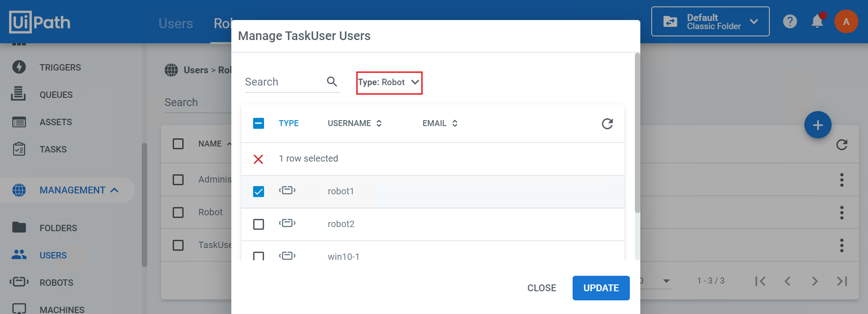Image resolution: width=868 pixels, height=314 pixels.
Task: Open Assets in the sidebar
Action: click(x=56, y=122)
